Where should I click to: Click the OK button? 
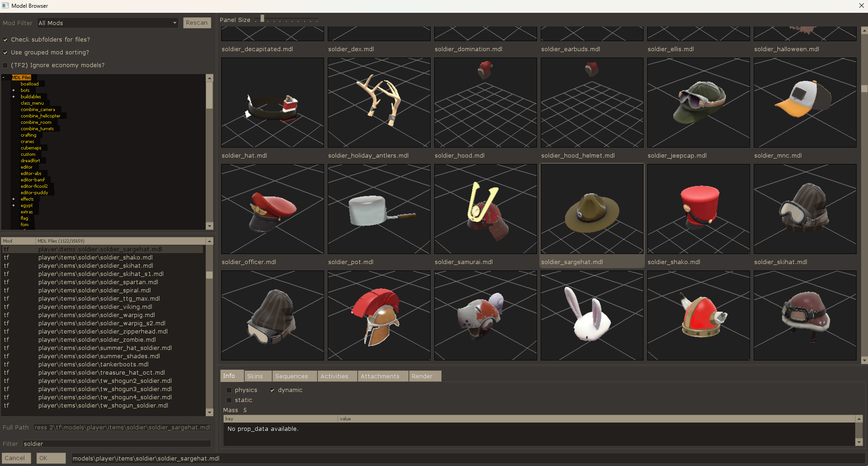(51, 458)
